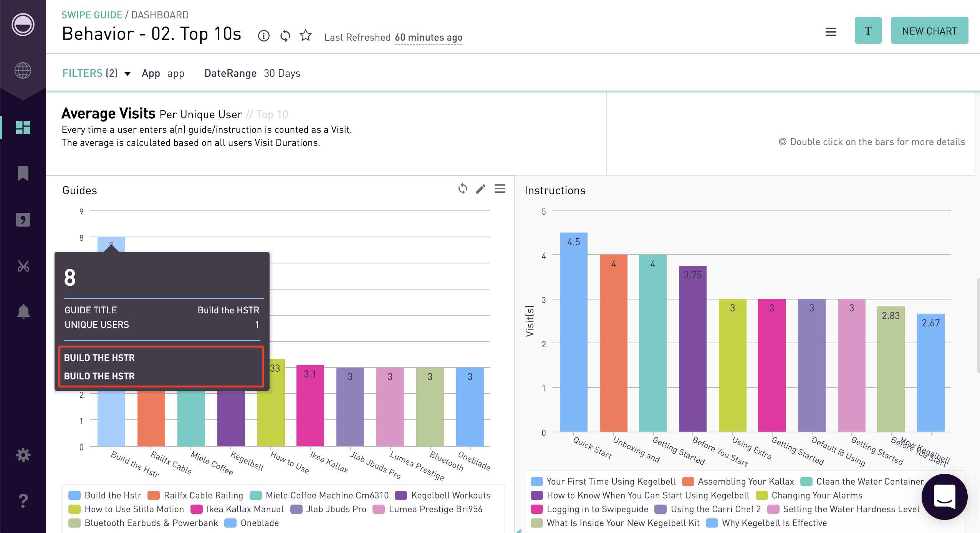
Task: Open the alerts bell icon in sidebar
Action: click(23, 311)
